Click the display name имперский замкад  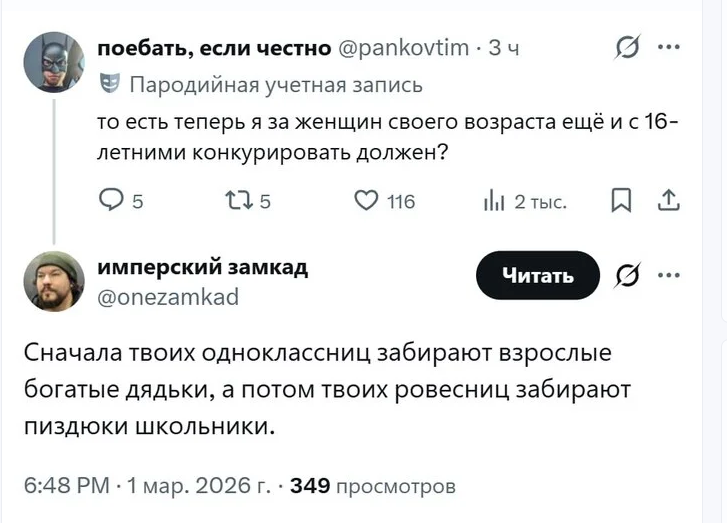click(x=202, y=268)
